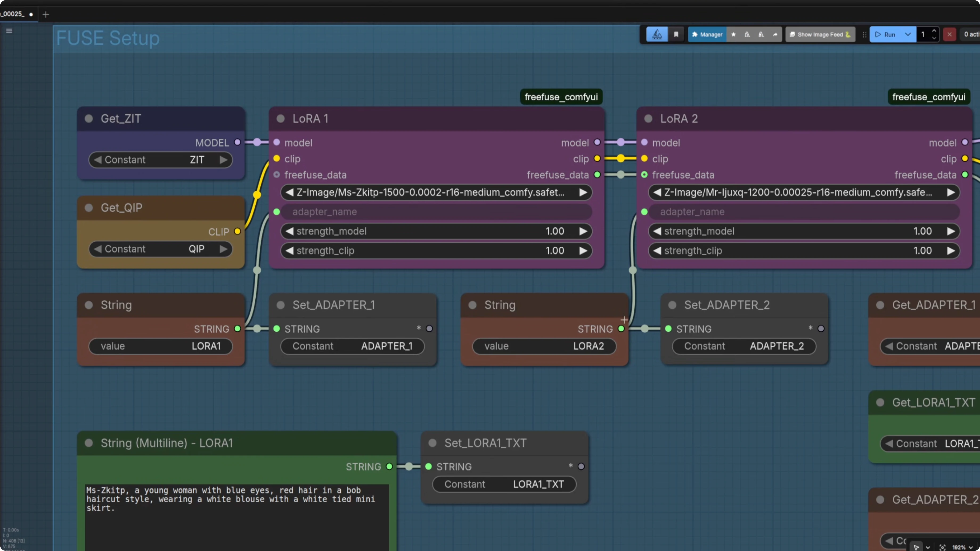Toggle collapse dot on Set_ADAPTER_1 node
The image size is (980, 551).
pos(281,305)
